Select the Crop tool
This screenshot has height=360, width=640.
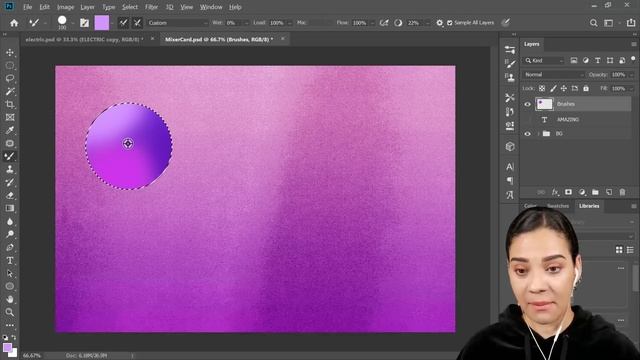click(x=10, y=104)
